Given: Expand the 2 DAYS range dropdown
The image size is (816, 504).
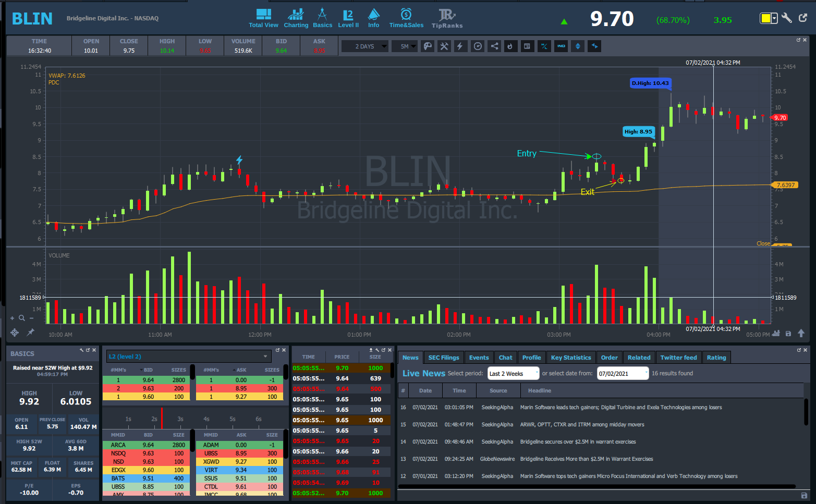Looking at the screenshot, I should click(371, 46).
